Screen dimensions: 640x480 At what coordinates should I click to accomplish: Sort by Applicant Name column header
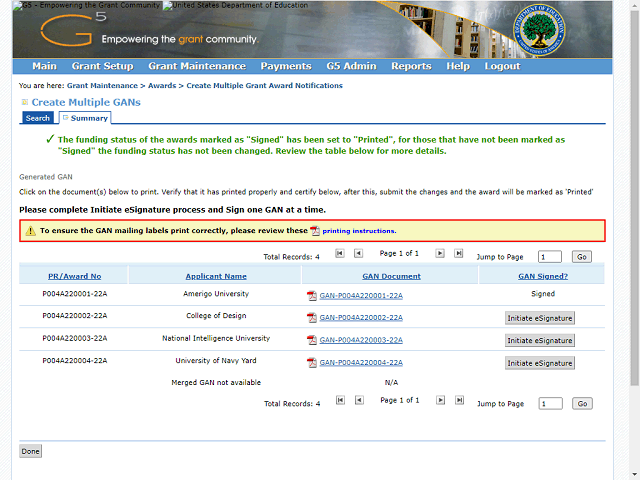tap(215, 276)
